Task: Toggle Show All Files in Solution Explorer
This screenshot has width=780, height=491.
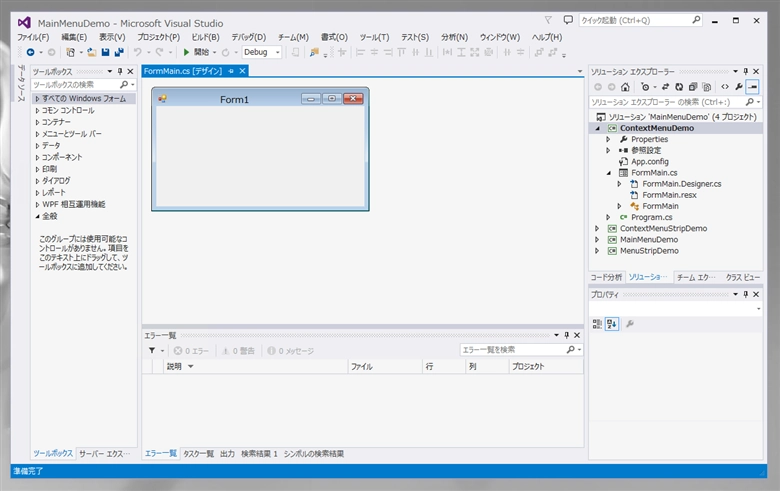Action: click(706, 87)
